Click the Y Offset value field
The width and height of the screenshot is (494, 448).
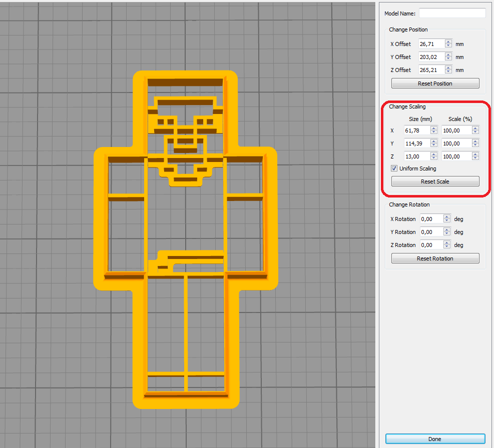[x=431, y=56]
